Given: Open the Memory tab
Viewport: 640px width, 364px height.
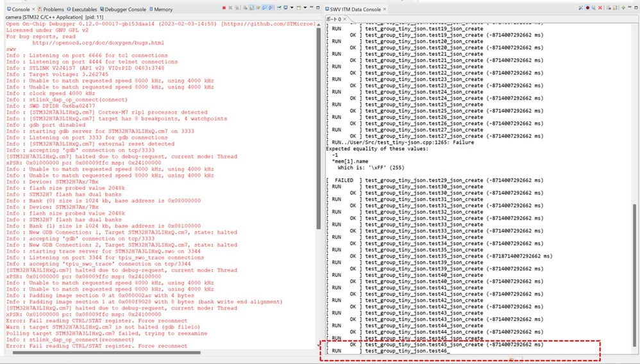Looking at the screenshot, I should pyautogui.click(x=161, y=9).
